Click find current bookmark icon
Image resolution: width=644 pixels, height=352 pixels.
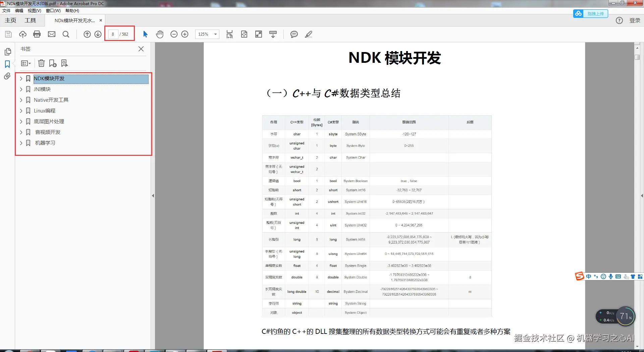click(64, 63)
